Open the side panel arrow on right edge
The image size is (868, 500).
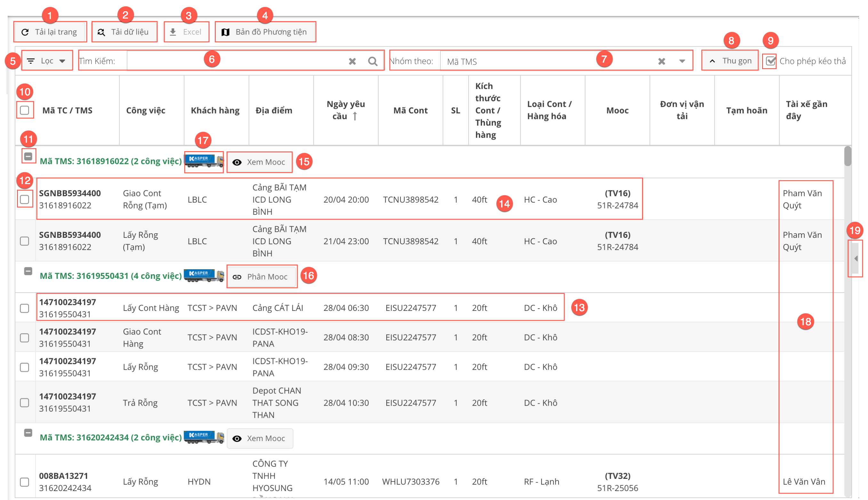point(856,258)
